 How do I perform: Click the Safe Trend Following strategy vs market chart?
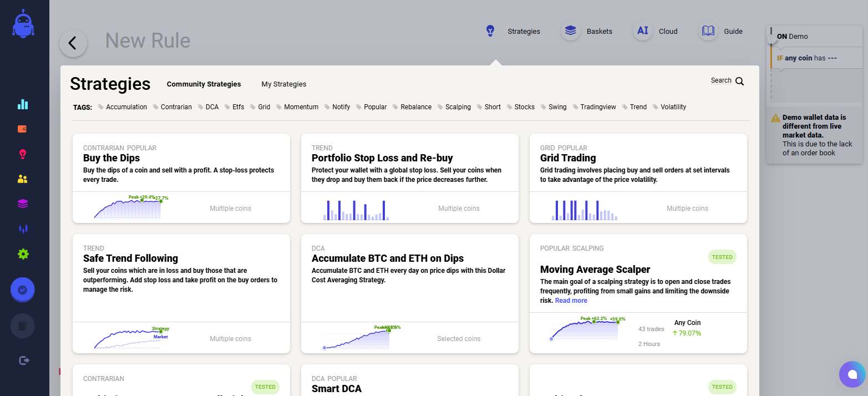tap(131, 337)
